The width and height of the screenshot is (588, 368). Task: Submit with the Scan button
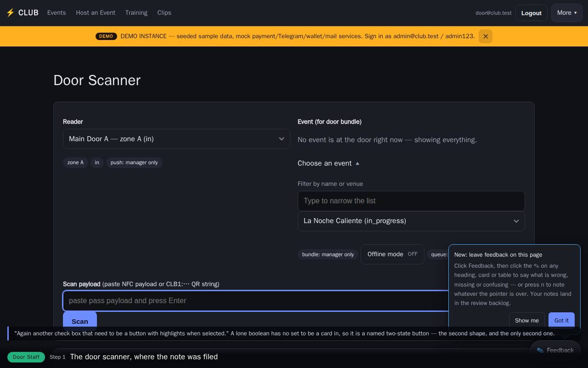click(80, 320)
